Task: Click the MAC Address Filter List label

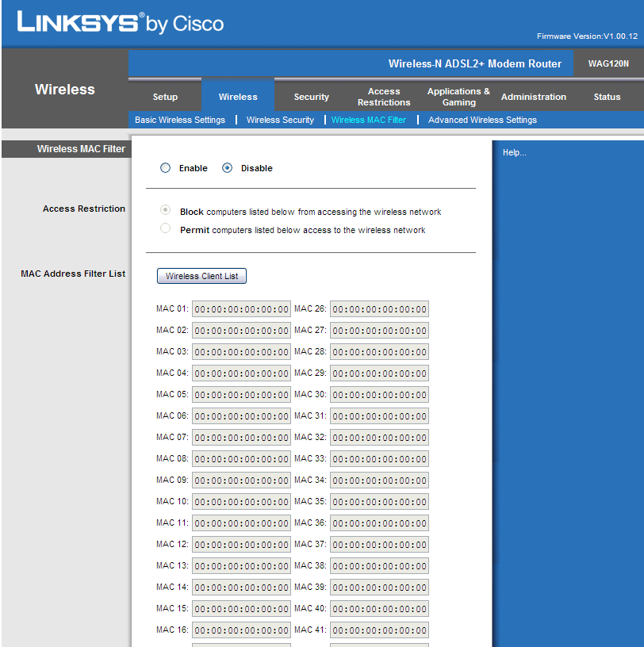Action: (73, 274)
